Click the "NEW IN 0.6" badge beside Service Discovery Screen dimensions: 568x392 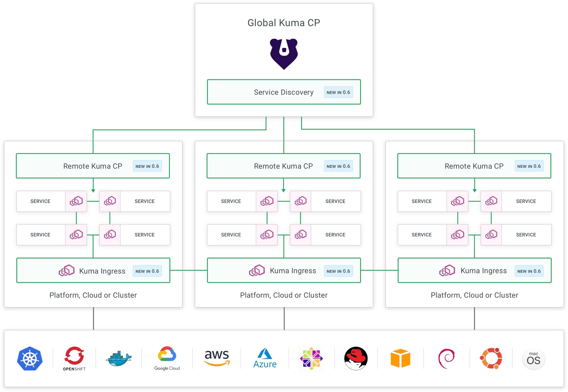pos(338,92)
